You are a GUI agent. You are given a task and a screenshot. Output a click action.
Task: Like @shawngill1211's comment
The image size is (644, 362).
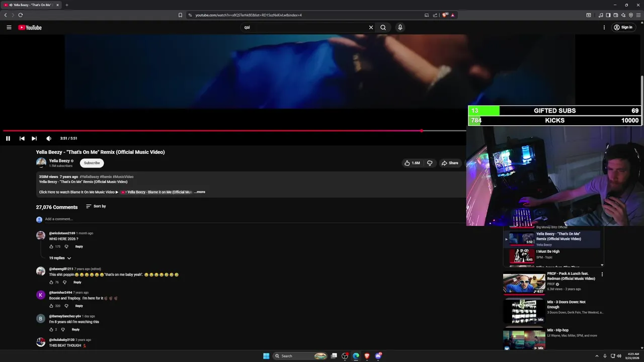(51, 283)
